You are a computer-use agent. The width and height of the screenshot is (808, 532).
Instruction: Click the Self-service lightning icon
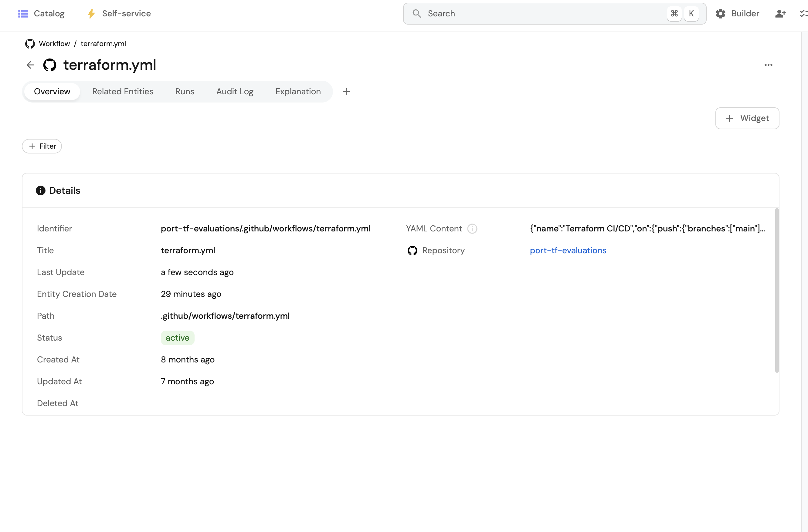click(91, 14)
